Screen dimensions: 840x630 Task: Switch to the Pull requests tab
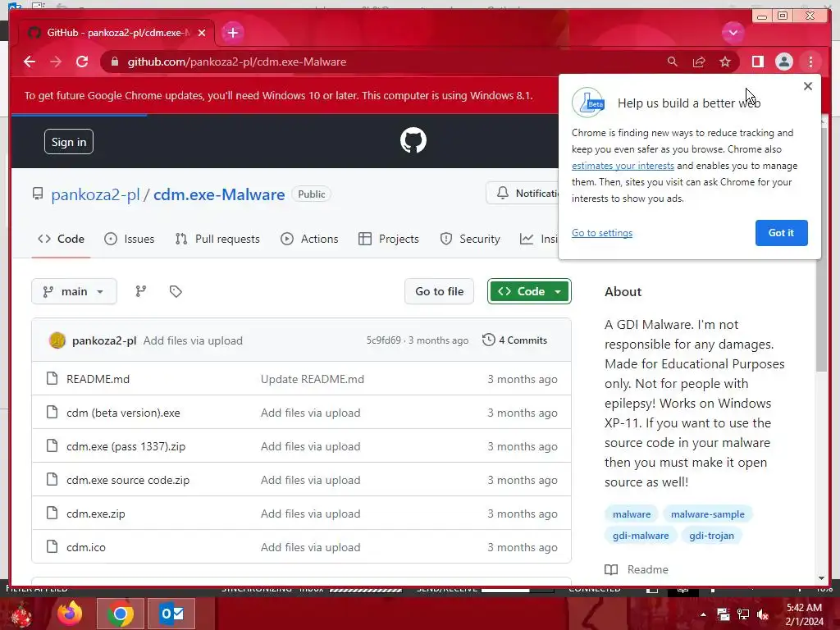click(217, 239)
